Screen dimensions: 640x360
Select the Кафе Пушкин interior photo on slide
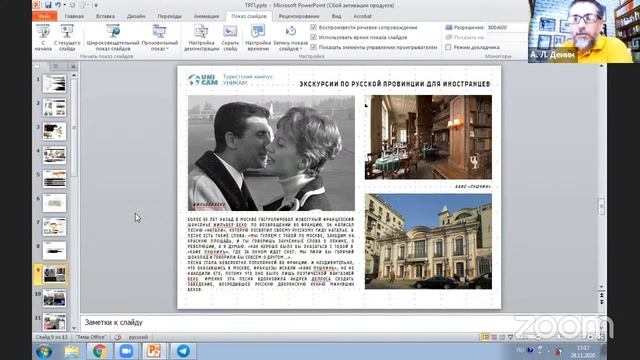point(428,137)
